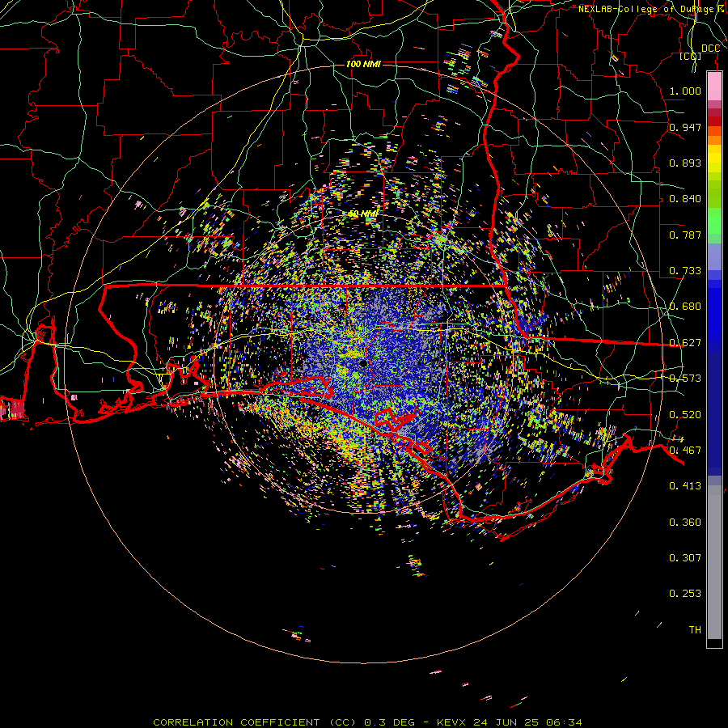Click the 0.680 scale value
Image resolution: width=728 pixels, height=728 pixels.
pyautogui.click(x=685, y=307)
